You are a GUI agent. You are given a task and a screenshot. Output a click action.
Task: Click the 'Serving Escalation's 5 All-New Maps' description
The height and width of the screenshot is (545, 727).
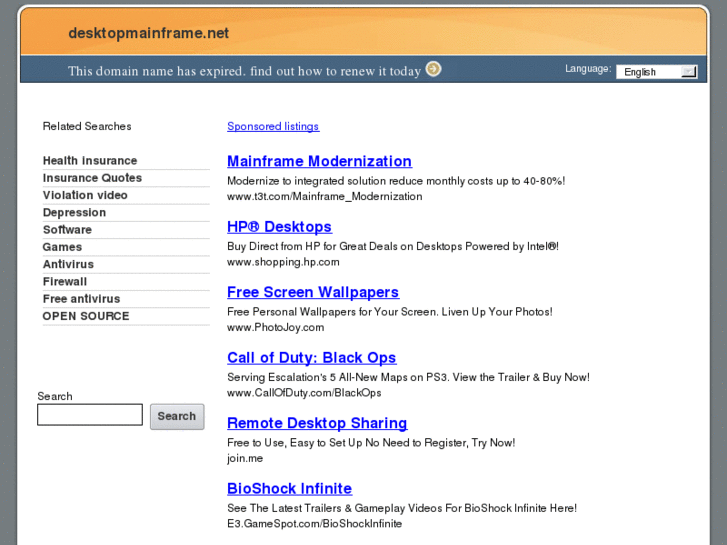[x=408, y=377]
